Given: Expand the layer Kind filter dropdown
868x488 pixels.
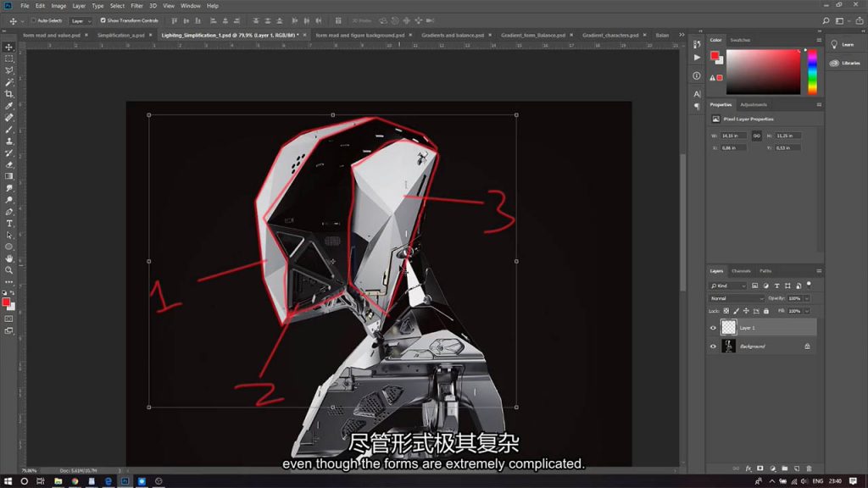Looking at the screenshot, I should (728, 286).
